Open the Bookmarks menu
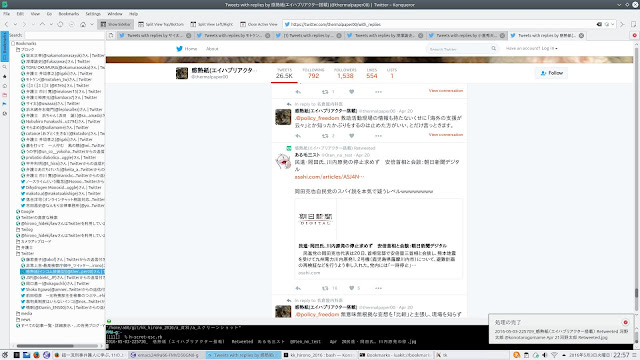The height and width of the screenshot is (360, 640). pyautogui.click(x=69, y=14)
